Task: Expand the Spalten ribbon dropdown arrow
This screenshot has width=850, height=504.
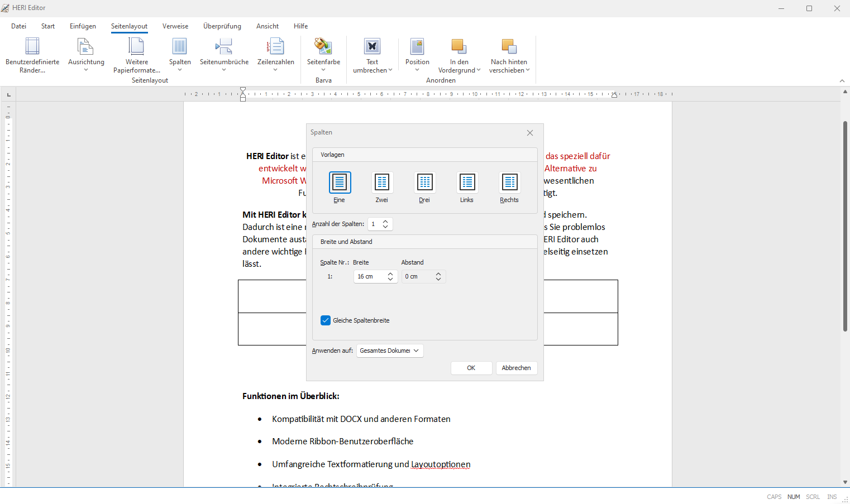Action: [180, 70]
